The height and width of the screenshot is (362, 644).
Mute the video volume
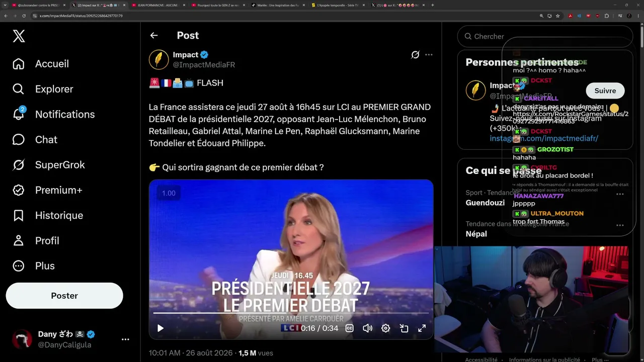367,328
